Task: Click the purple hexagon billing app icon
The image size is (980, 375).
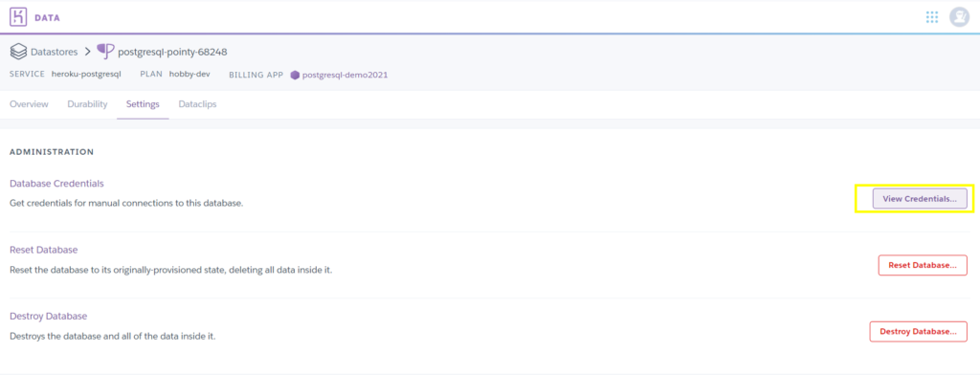Action: click(x=295, y=75)
